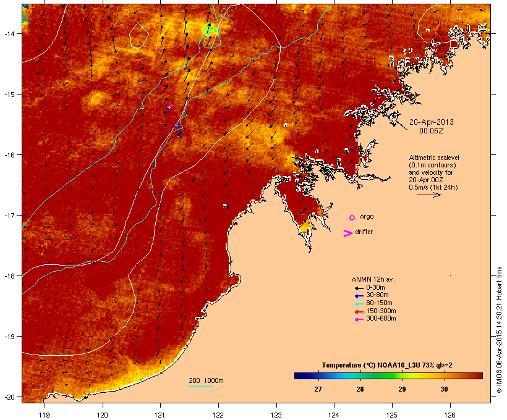Click the temperature colorbar gradient

(388, 376)
